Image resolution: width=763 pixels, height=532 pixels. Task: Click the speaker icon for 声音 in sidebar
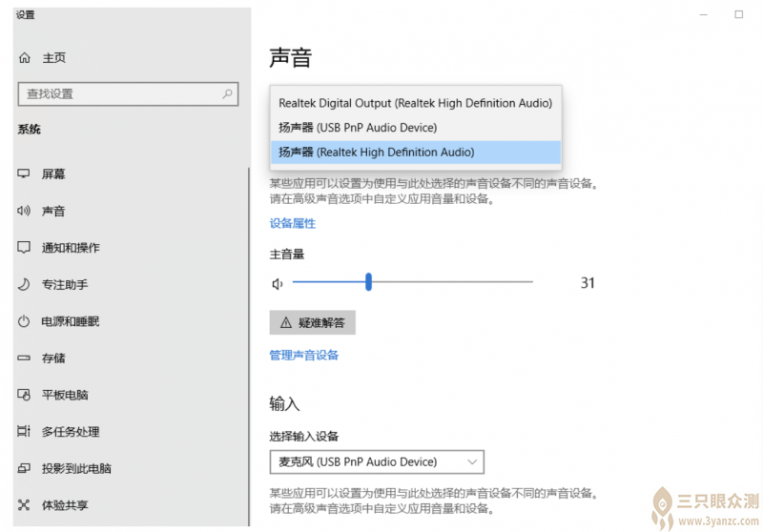click(24, 211)
